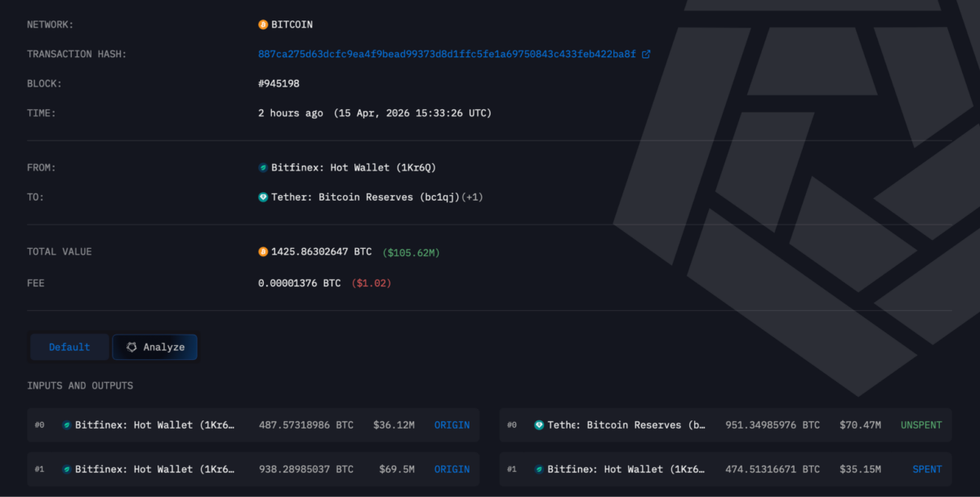Open block #945198 details
980x497 pixels.
(x=280, y=83)
